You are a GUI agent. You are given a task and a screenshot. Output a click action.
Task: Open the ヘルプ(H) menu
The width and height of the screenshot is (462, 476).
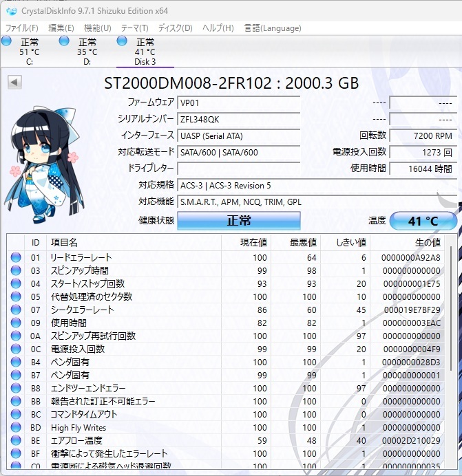click(218, 28)
